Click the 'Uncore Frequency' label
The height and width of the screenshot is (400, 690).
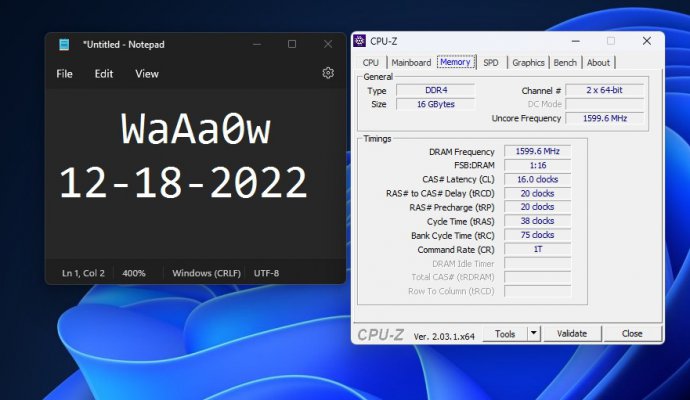click(x=526, y=118)
